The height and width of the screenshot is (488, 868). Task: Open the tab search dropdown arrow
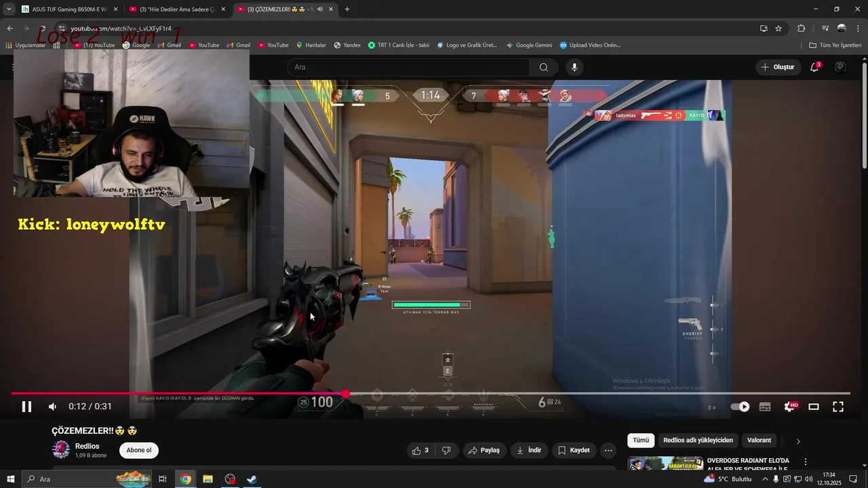coord(9,9)
